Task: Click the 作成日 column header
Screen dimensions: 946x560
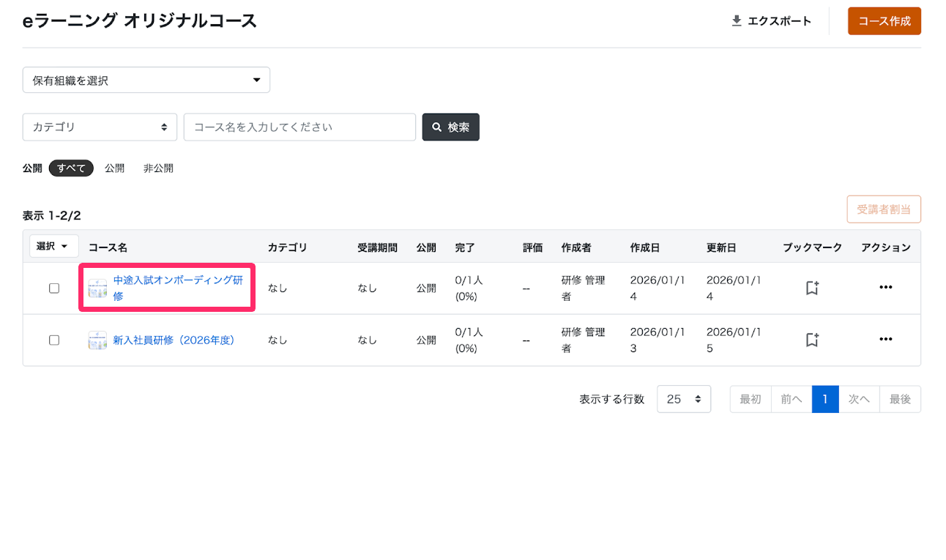Action: pyautogui.click(x=645, y=247)
